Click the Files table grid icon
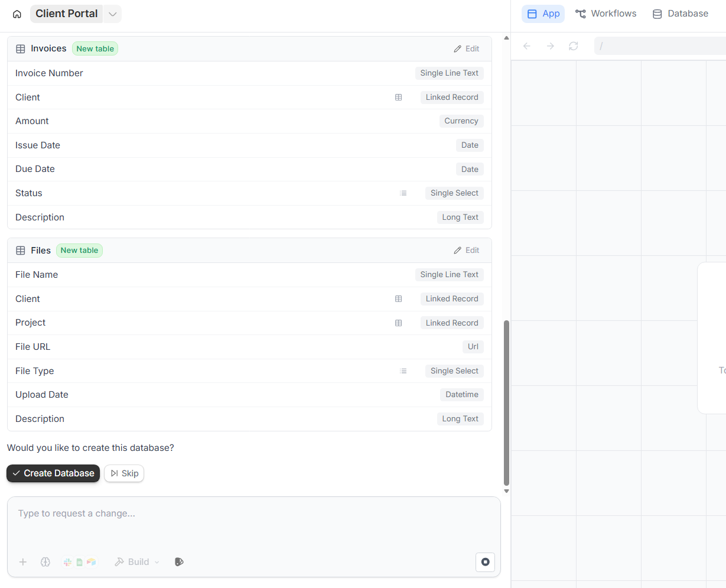This screenshot has width=726, height=588. tap(21, 251)
